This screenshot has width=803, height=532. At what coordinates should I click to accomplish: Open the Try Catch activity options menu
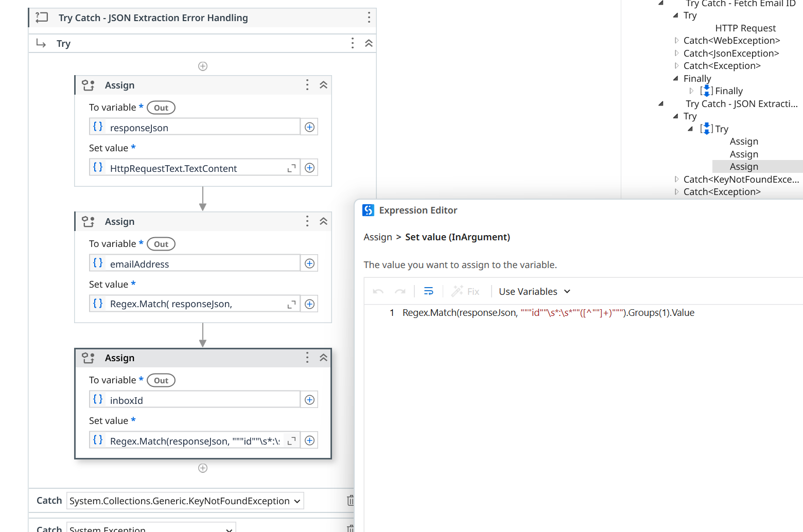tap(369, 17)
